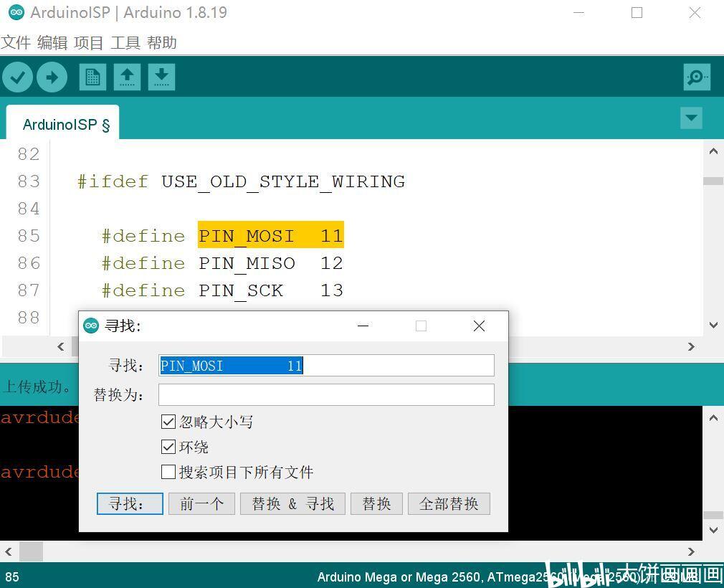Image resolution: width=724 pixels, height=588 pixels.
Task: Minimize the 寻找 find dialog
Action: pos(363,326)
